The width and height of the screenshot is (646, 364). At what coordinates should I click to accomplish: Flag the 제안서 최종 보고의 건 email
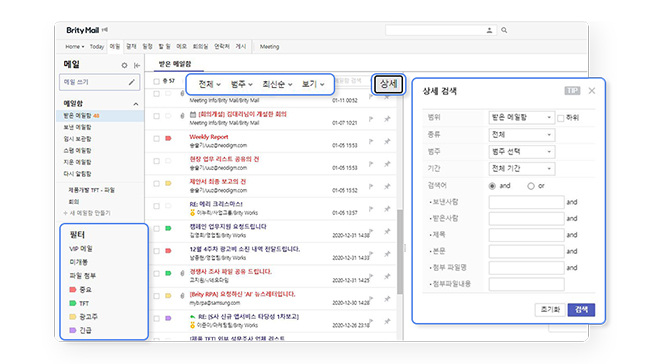click(x=371, y=186)
